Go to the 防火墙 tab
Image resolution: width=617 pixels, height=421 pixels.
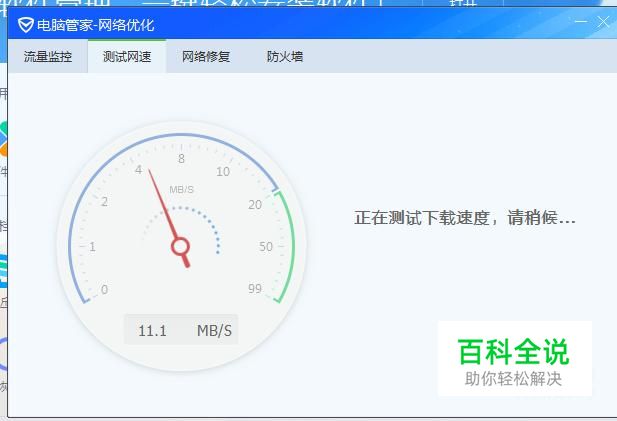pyautogui.click(x=285, y=57)
